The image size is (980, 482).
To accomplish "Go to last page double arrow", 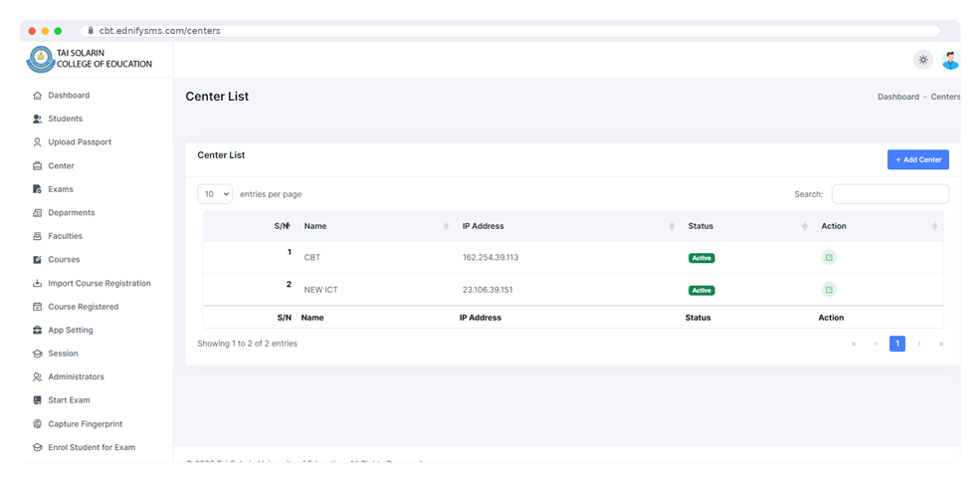I will point(940,344).
